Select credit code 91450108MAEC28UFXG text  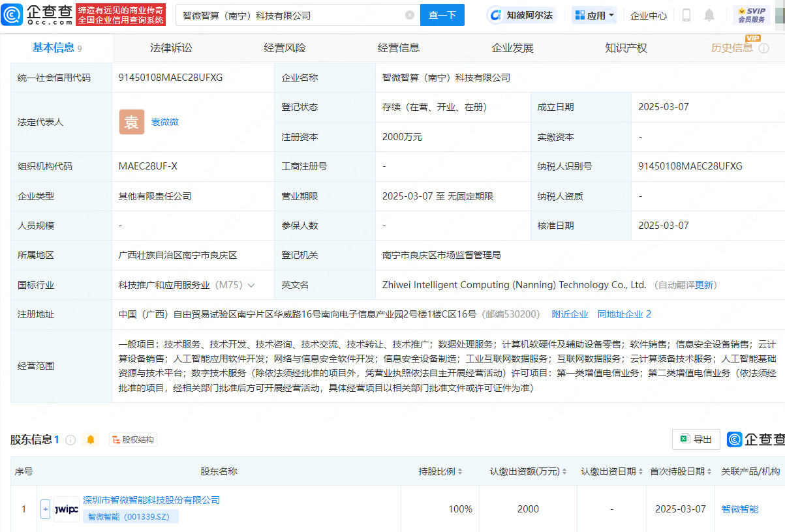(171, 78)
